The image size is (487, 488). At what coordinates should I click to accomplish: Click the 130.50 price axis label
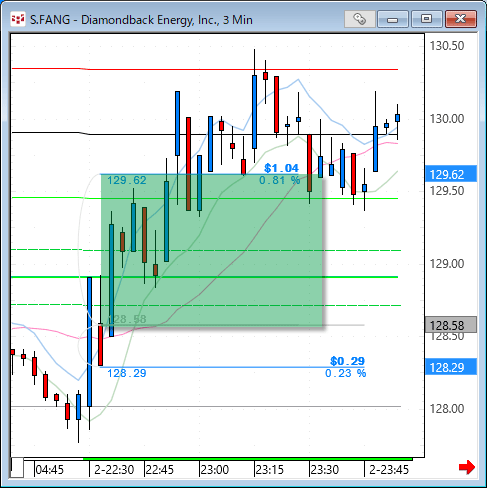click(x=447, y=46)
